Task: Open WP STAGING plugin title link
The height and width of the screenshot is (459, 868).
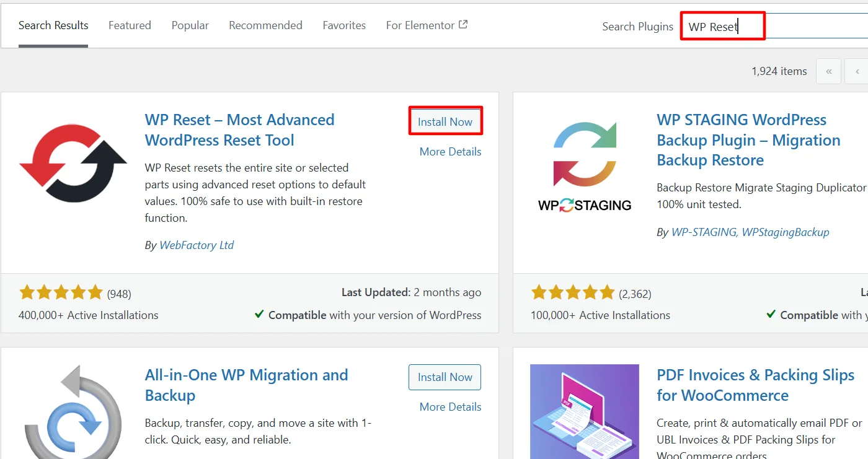Action: click(748, 140)
